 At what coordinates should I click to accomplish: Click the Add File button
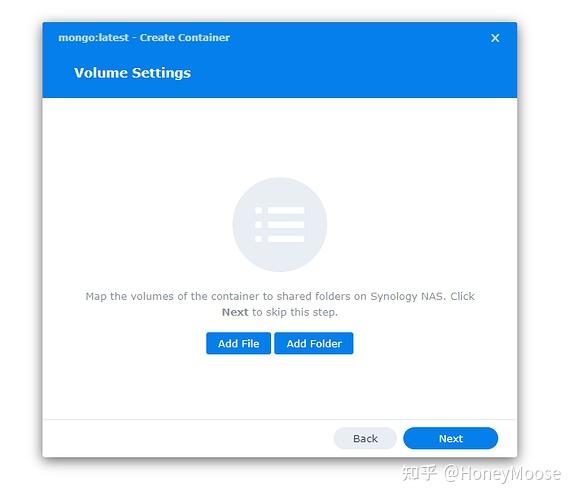[238, 343]
